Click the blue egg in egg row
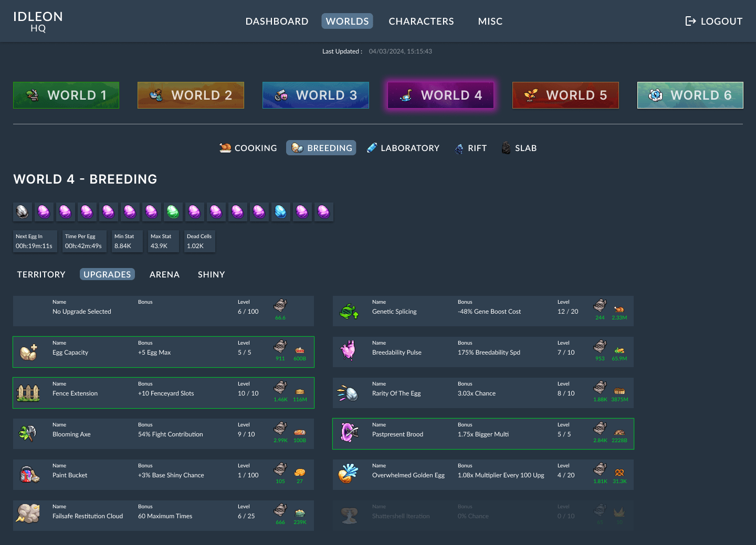Image resolution: width=756 pixels, height=545 pixels. click(281, 212)
